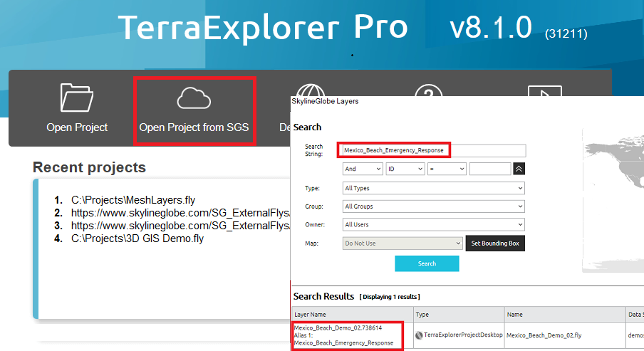Collapse advanced filters with double-chevron icon

point(519,169)
